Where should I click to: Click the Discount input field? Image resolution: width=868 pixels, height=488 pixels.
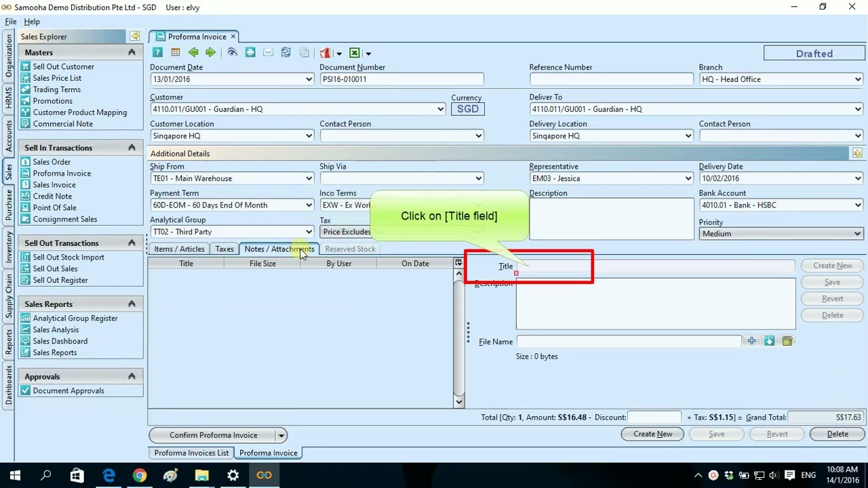coord(654,418)
